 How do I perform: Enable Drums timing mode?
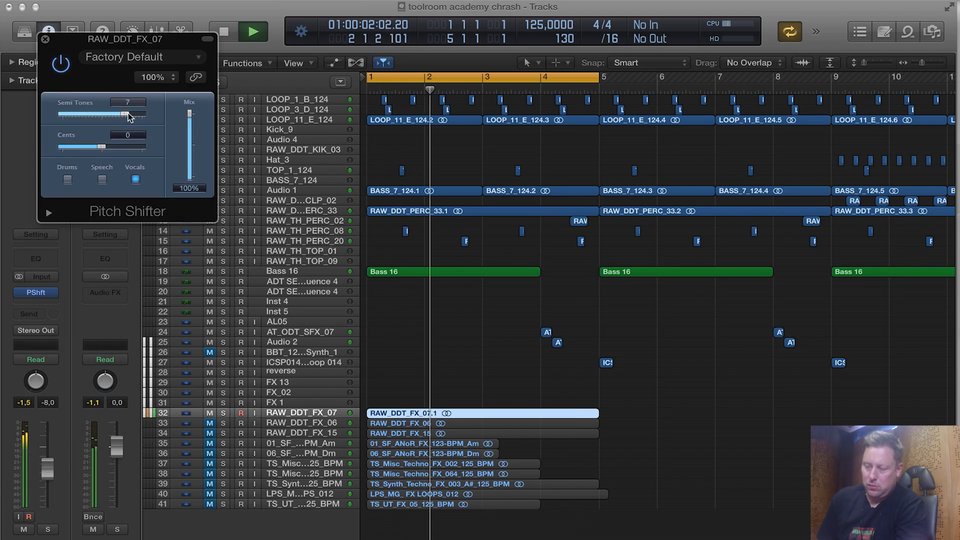67,179
